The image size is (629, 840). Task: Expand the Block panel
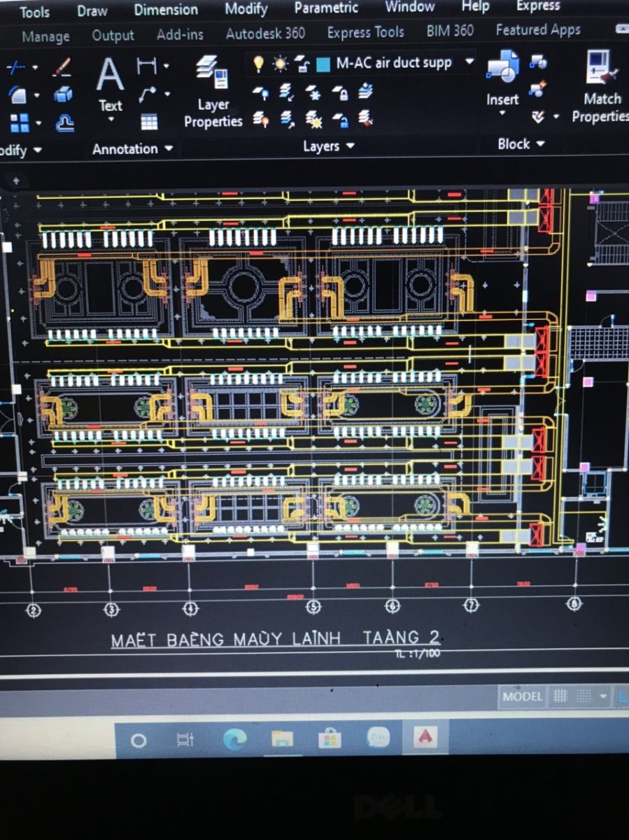coord(521,143)
